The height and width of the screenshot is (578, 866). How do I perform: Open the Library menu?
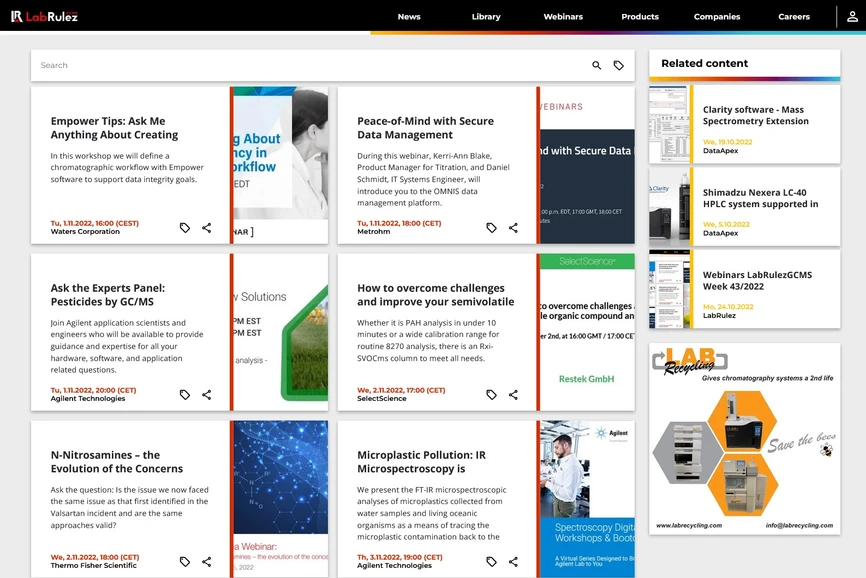[486, 17]
